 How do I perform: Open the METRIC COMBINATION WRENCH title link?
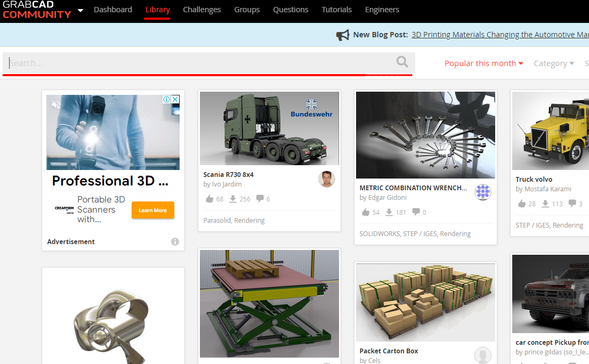click(413, 188)
